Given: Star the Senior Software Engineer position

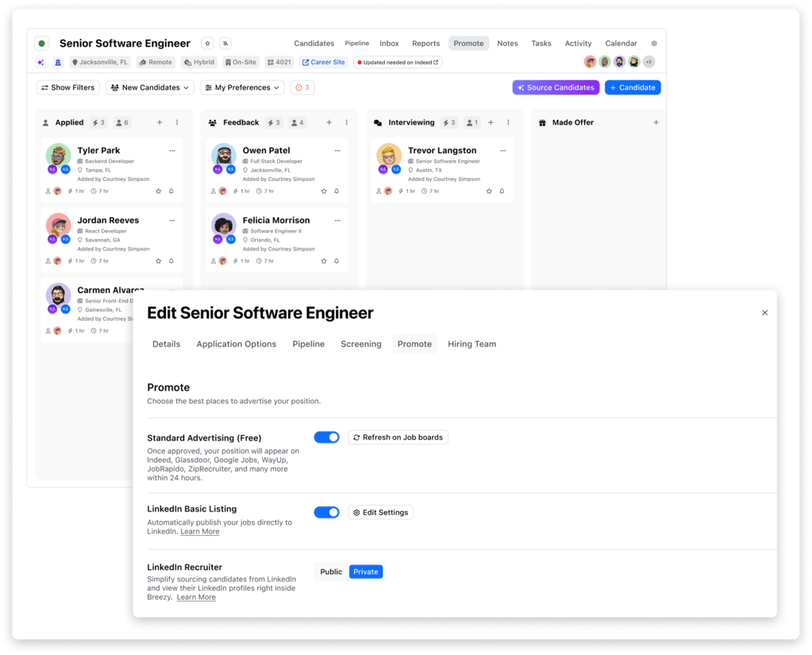Looking at the screenshot, I should [208, 44].
